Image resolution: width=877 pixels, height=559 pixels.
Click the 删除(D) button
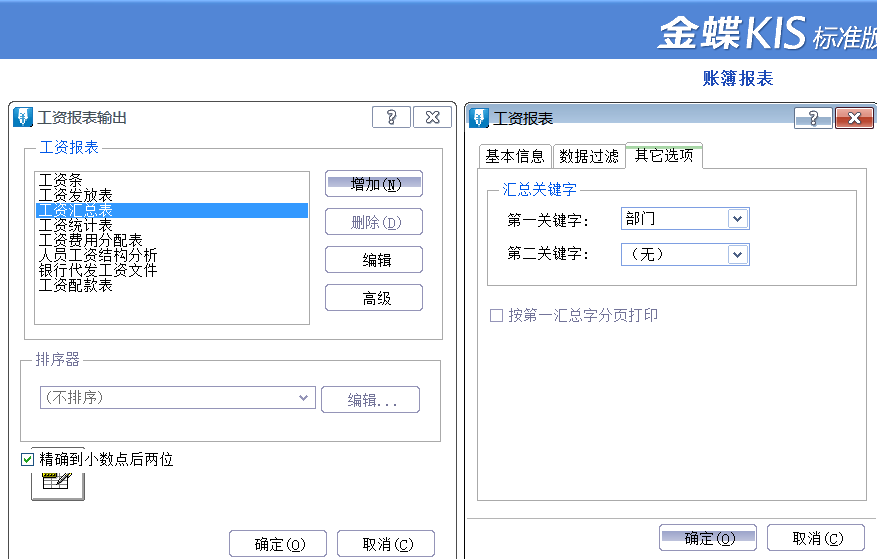coord(374,222)
